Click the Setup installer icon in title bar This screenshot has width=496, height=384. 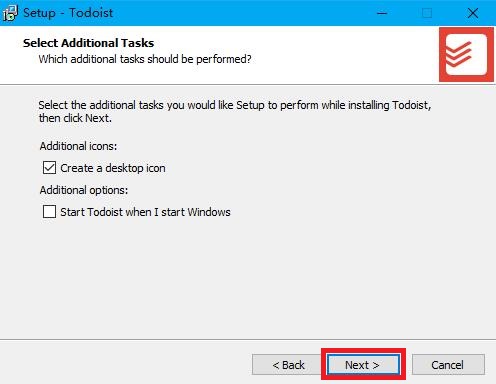tap(10, 13)
